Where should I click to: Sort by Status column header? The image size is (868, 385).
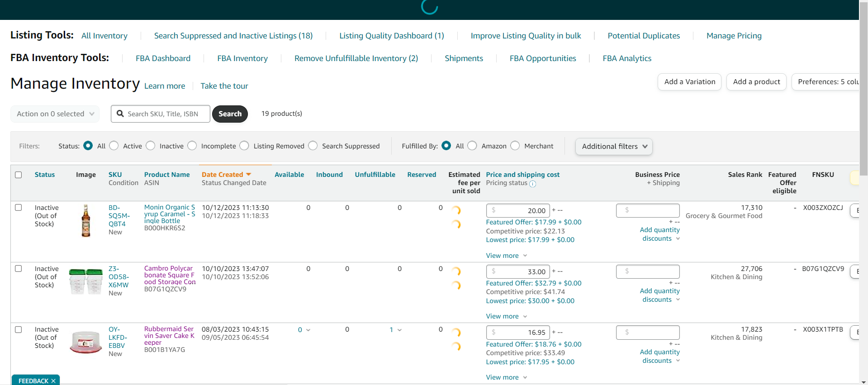click(45, 175)
